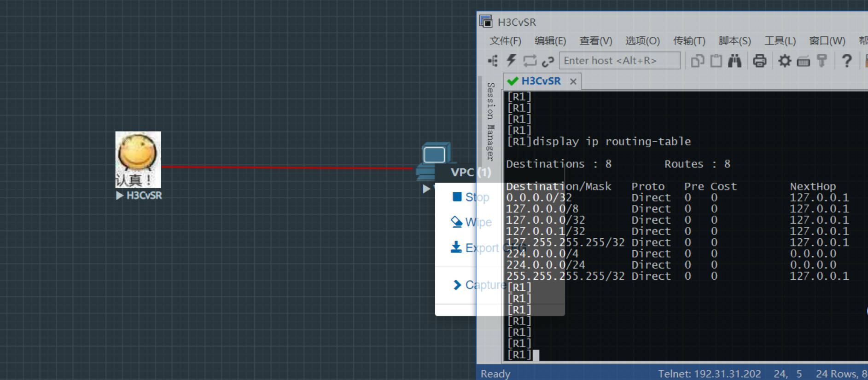Click the Print toolbar icon
The image size is (868, 380).
click(759, 60)
